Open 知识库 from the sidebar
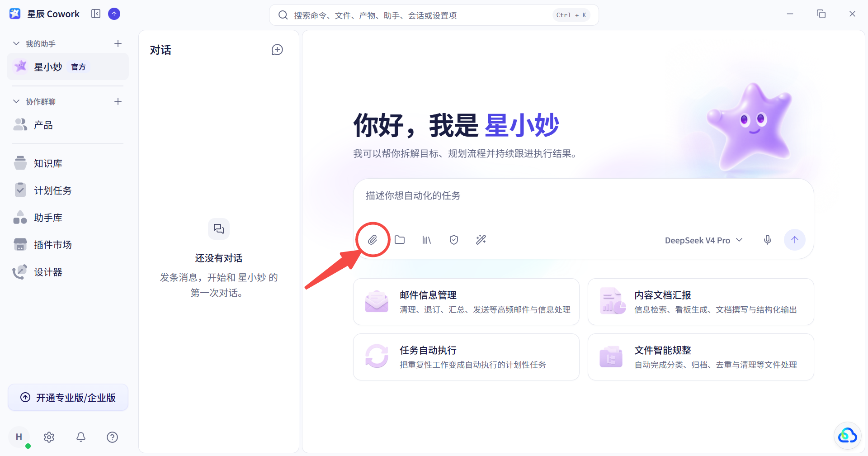The width and height of the screenshot is (868, 456). pos(68,163)
